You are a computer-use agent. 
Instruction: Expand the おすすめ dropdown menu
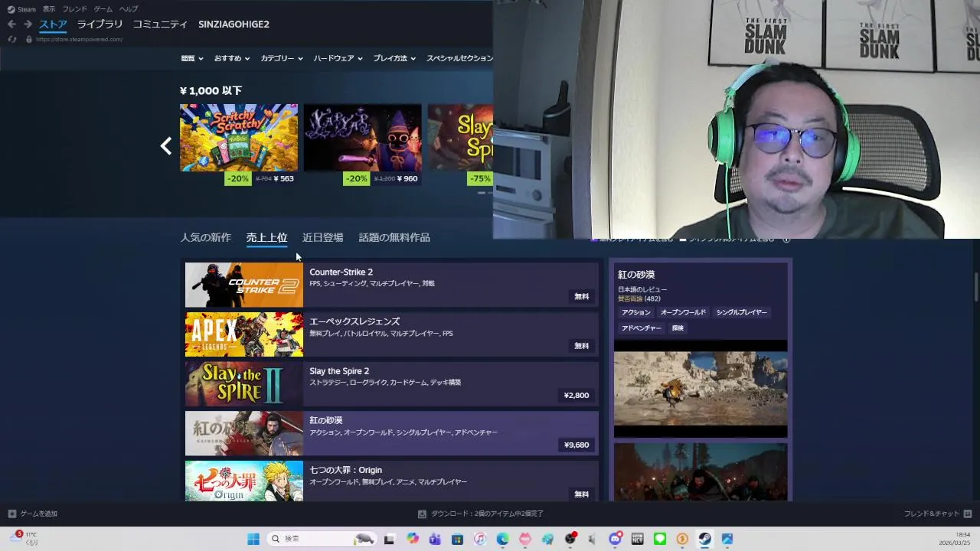(x=232, y=58)
